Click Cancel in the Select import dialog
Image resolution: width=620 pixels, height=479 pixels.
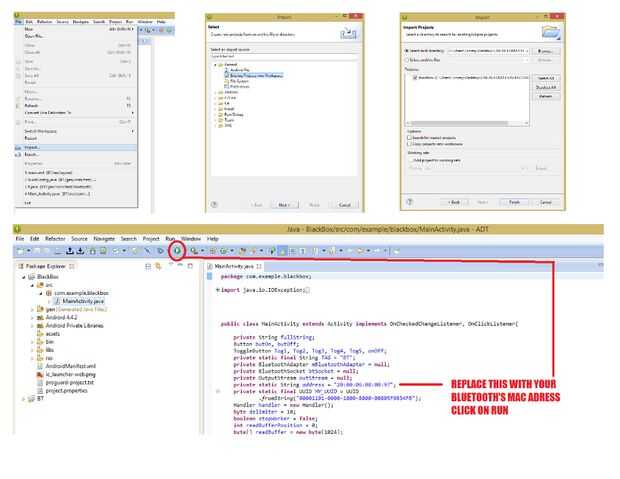tap(345, 205)
